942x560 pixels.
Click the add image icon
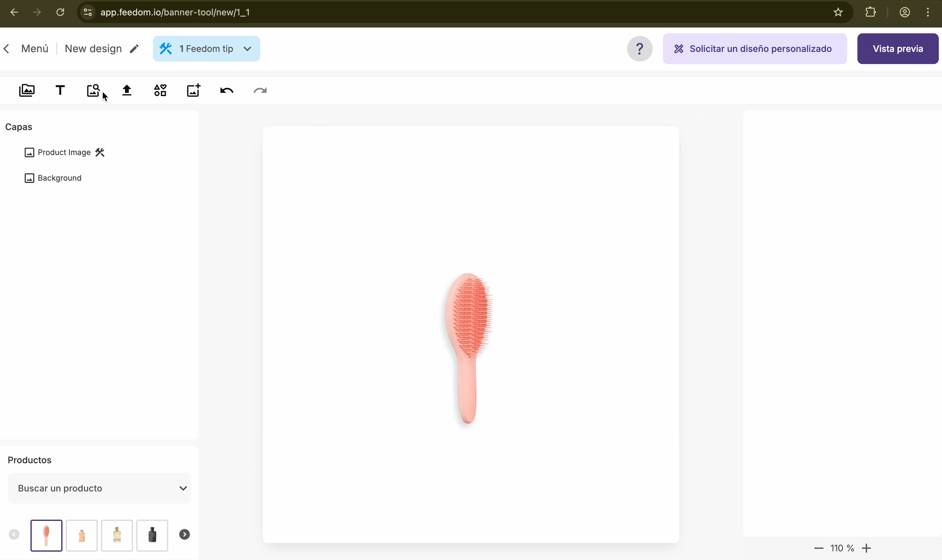193,91
